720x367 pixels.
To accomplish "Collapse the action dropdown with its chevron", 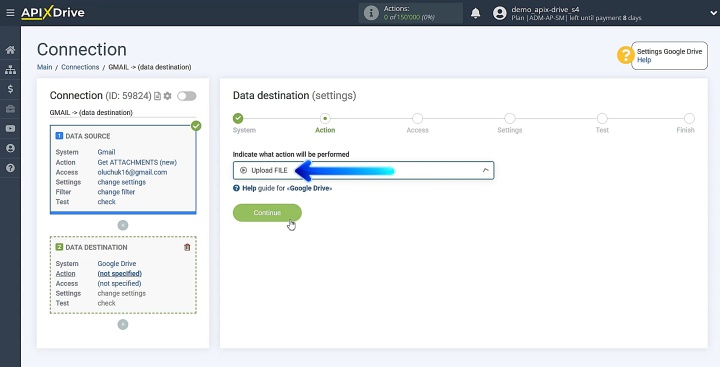I will pos(485,170).
